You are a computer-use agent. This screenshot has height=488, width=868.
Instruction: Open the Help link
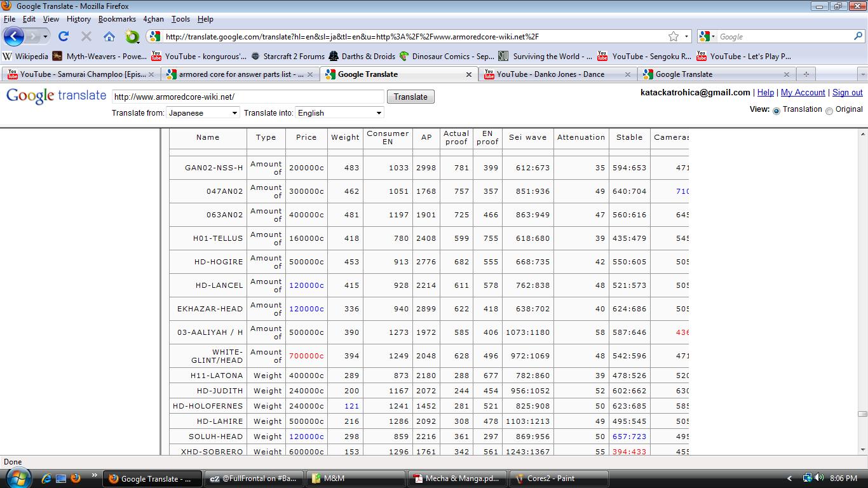pyautogui.click(x=766, y=92)
